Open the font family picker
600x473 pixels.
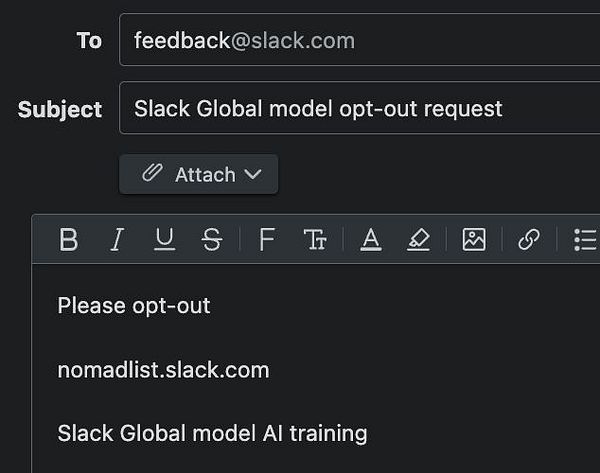pos(266,240)
